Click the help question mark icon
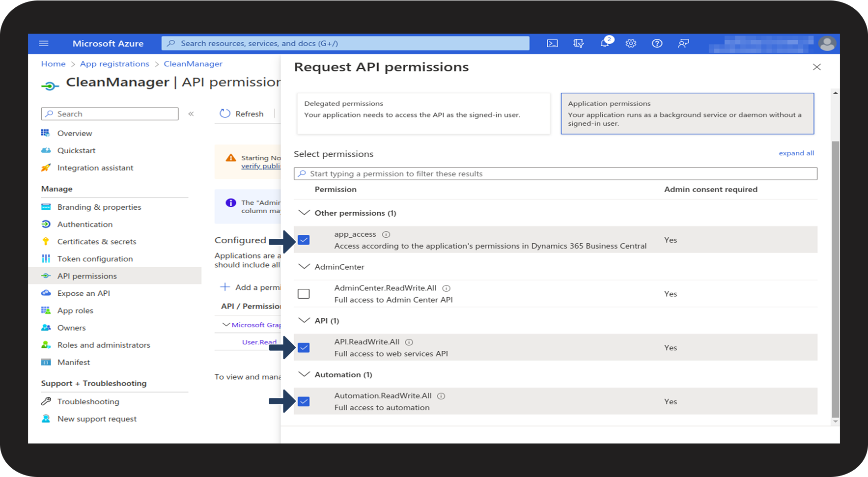 click(657, 44)
